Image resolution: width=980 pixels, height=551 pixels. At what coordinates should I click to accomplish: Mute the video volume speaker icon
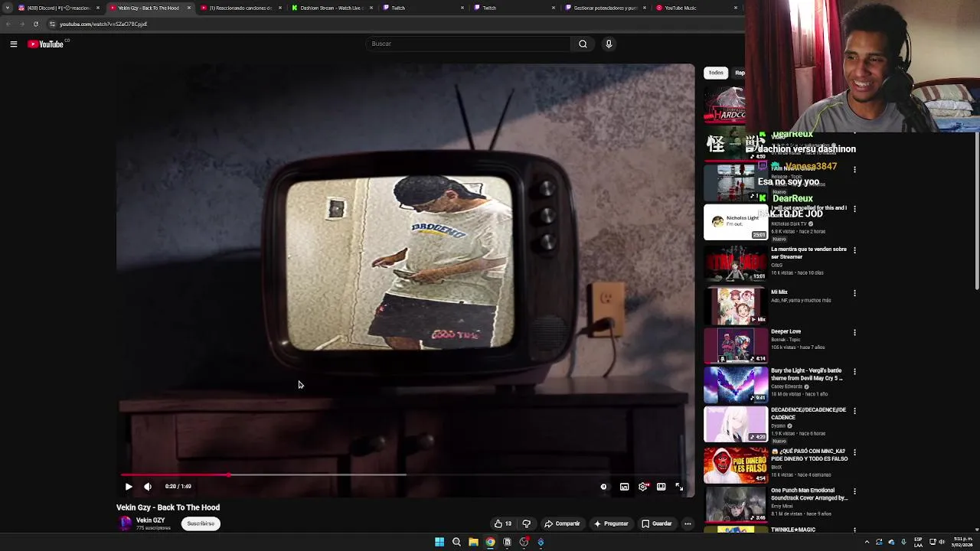click(x=148, y=487)
